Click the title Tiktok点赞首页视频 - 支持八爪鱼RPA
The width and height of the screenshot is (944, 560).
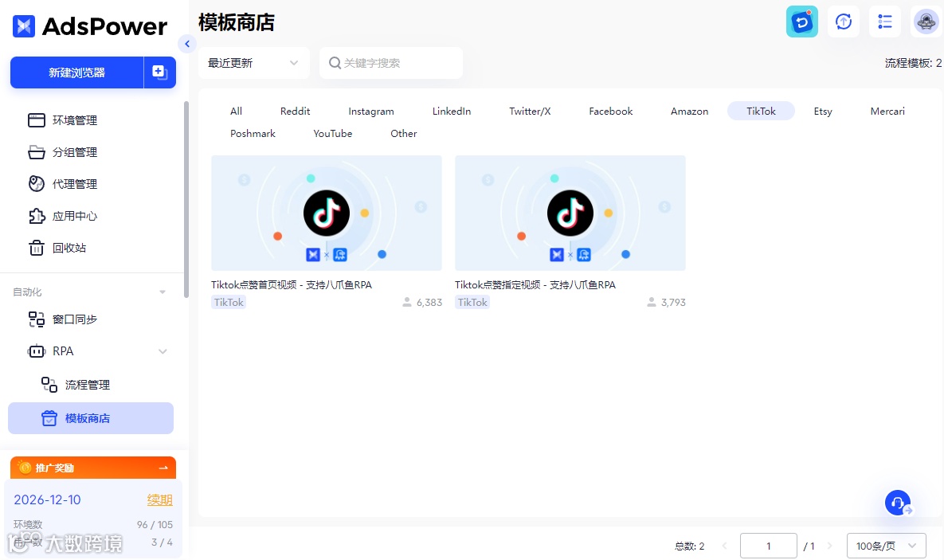pyautogui.click(x=292, y=285)
